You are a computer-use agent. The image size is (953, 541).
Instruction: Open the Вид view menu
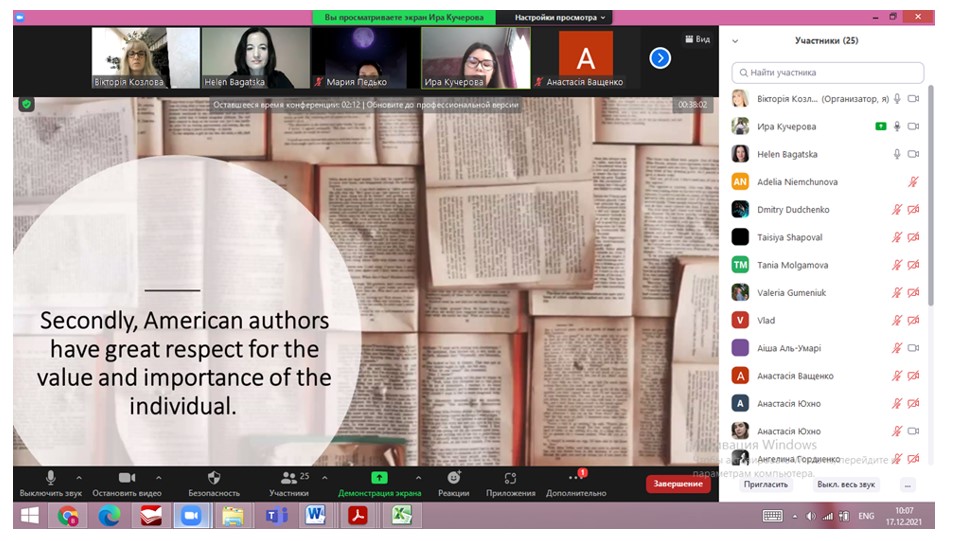[x=697, y=39]
